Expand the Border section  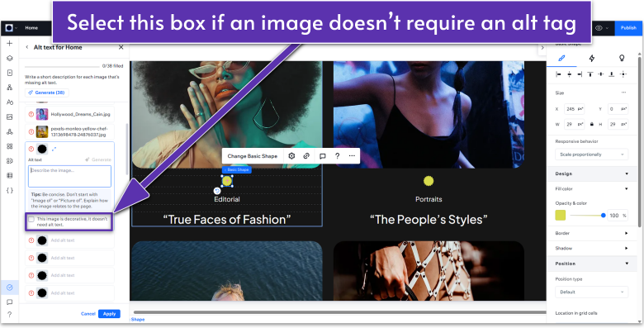pos(627,234)
